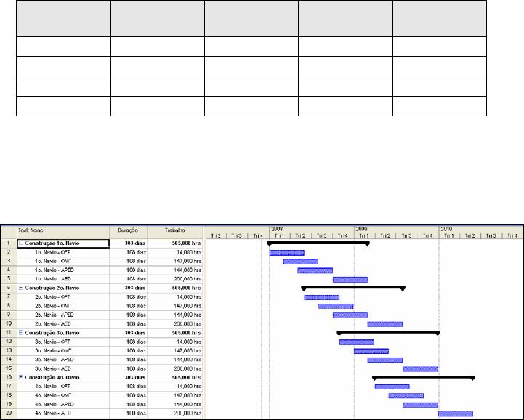The image size is (524, 420).
Task: Select row number 5 header
Action: [x=7, y=279]
